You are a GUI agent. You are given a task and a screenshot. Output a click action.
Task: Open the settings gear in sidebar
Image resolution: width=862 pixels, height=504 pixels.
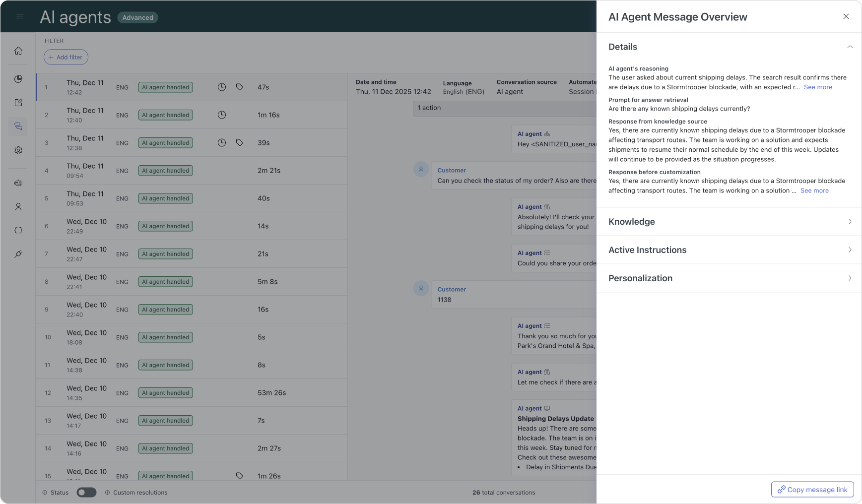[18, 150]
